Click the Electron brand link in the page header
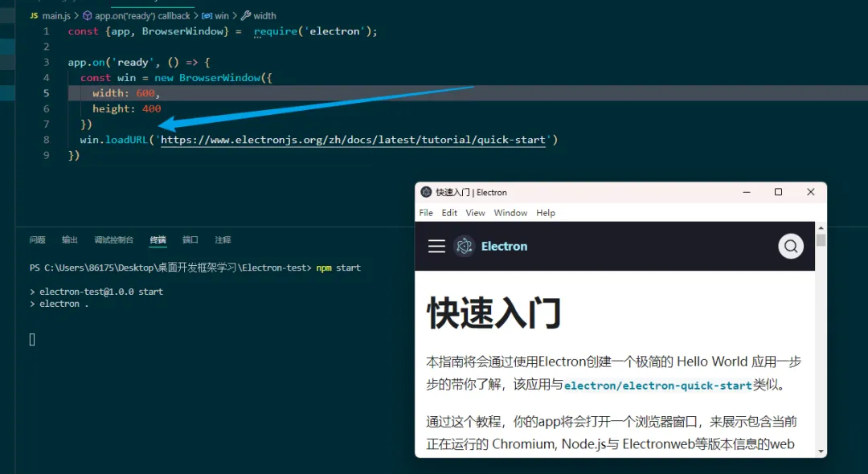The image size is (868, 474). 504,246
